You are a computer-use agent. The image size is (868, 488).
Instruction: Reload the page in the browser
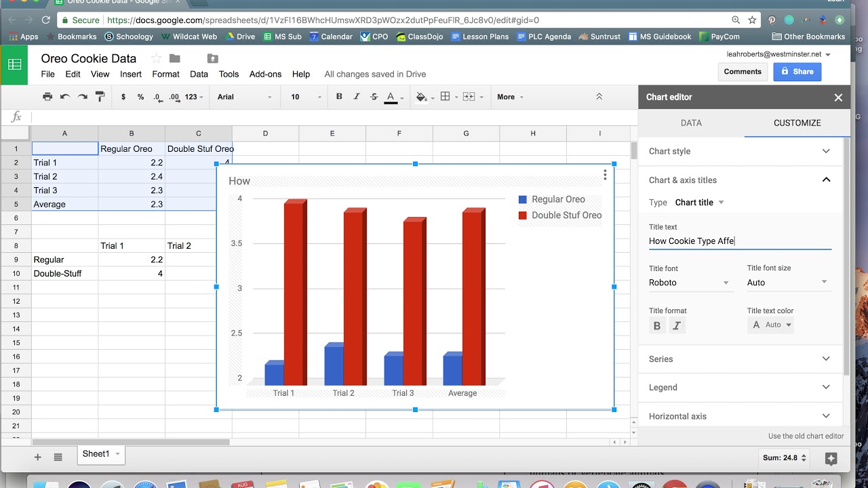tap(45, 20)
